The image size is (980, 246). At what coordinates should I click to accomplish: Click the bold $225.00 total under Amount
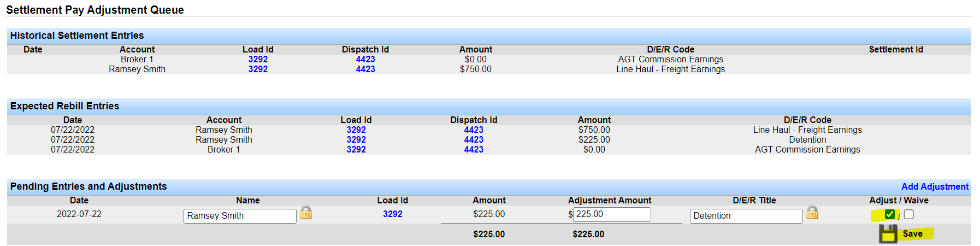(489, 234)
